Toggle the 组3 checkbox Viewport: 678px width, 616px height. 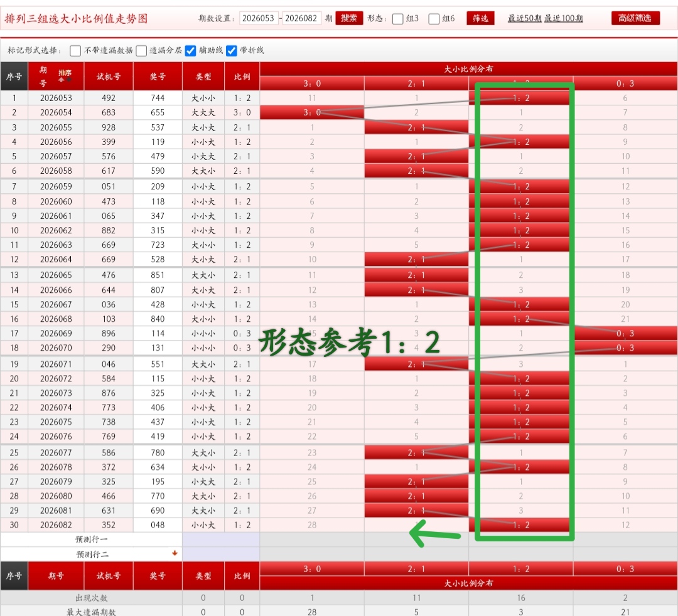coord(398,19)
